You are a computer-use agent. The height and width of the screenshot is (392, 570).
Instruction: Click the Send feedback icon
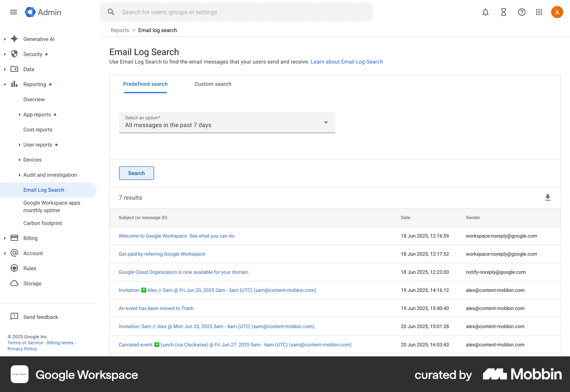14,317
